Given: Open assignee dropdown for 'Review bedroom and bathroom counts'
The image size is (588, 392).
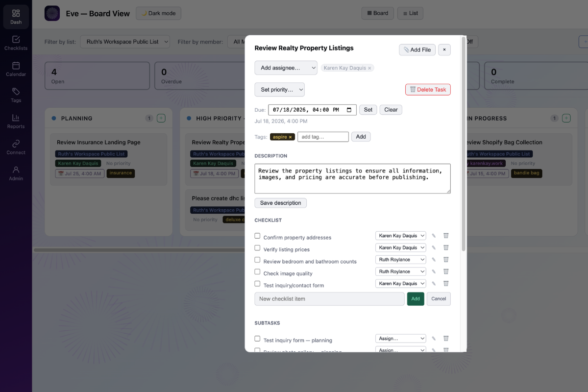Looking at the screenshot, I should pos(401,259).
